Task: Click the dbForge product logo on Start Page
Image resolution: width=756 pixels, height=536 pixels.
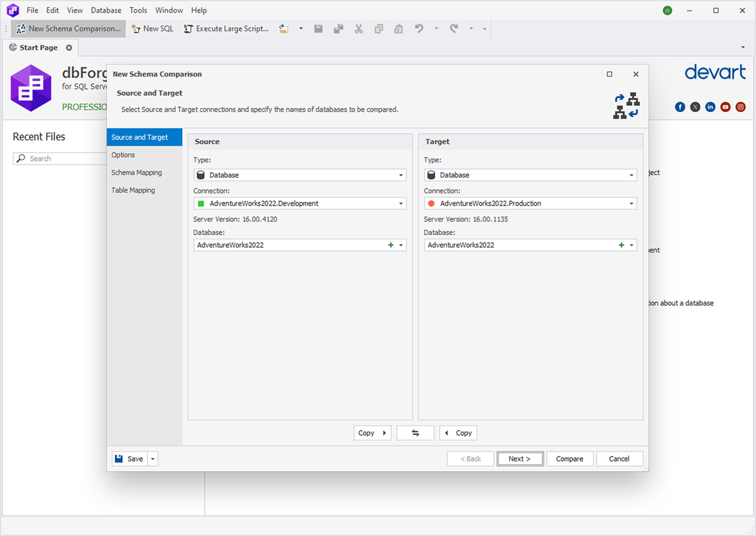Action: click(x=31, y=88)
